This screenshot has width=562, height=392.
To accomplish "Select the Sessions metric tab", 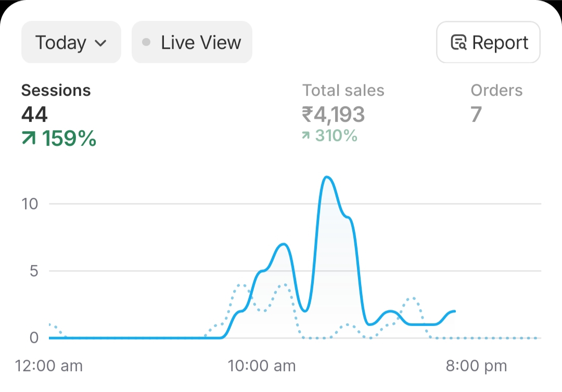I will (56, 91).
